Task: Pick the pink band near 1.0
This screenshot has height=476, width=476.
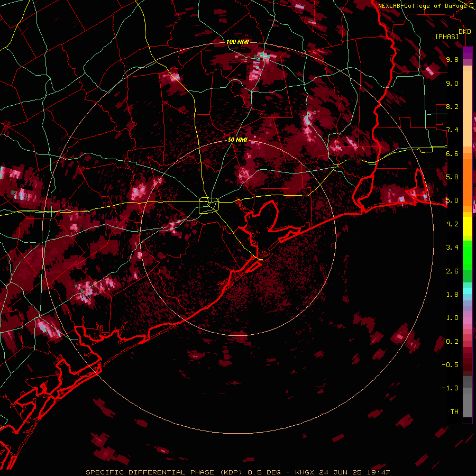Action: point(467,321)
